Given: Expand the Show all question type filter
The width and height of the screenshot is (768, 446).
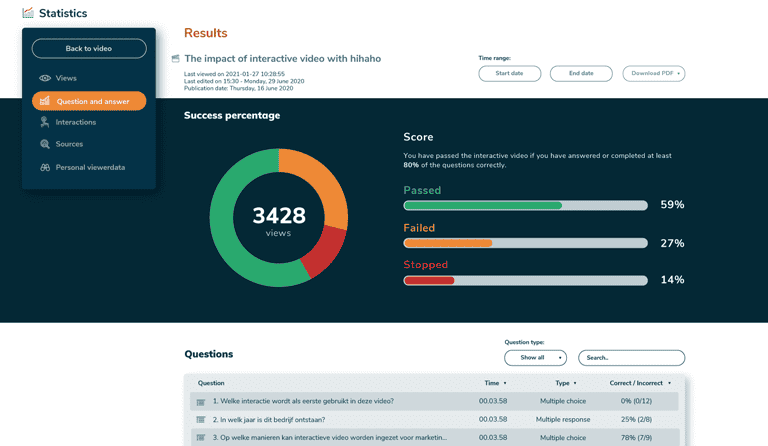Looking at the screenshot, I should 535,358.
